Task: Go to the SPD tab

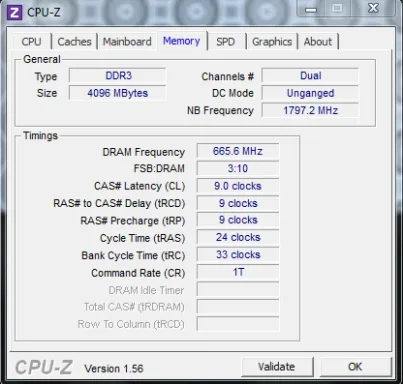Action: pyautogui.click(x=226, y=42)
